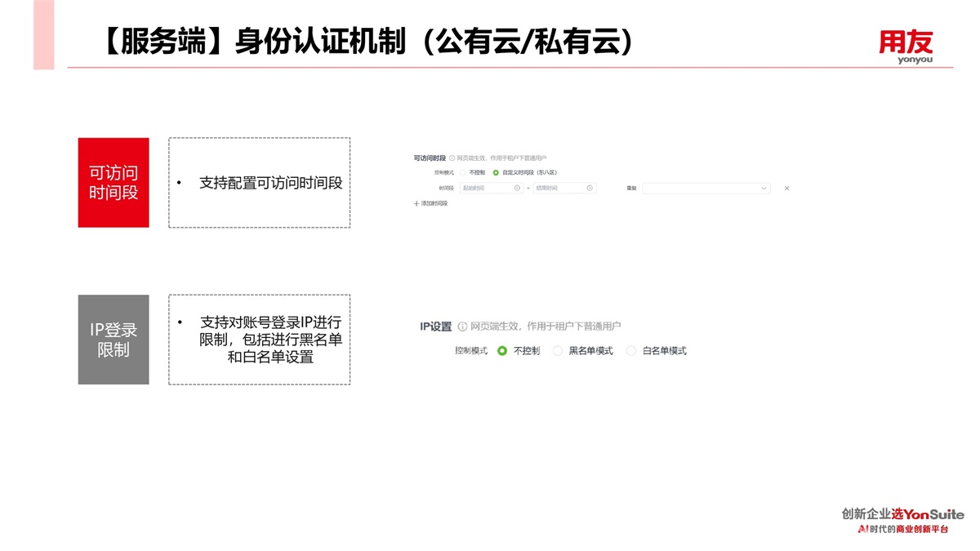980x551 pixels.
Task: Remove the time period row with X icon
Action: tap(786, 189)
